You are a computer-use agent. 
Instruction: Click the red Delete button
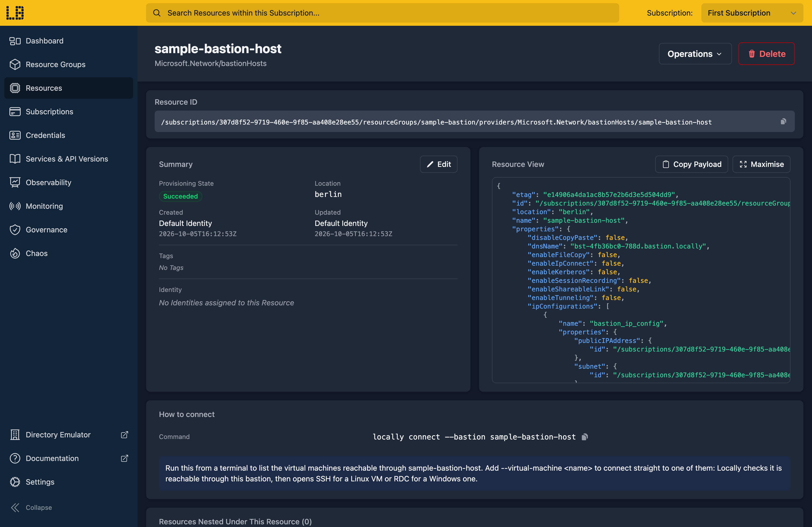[x=766, y=54]
